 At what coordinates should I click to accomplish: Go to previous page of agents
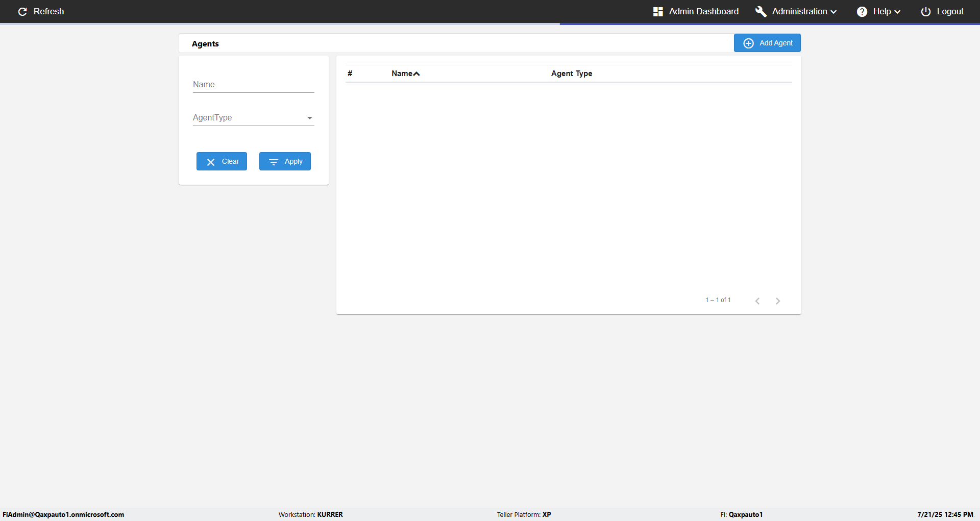[757, 301]
